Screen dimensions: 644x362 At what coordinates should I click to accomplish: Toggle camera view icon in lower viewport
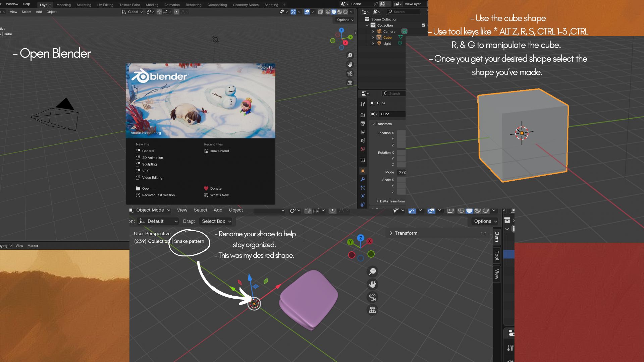click(372, 297)
